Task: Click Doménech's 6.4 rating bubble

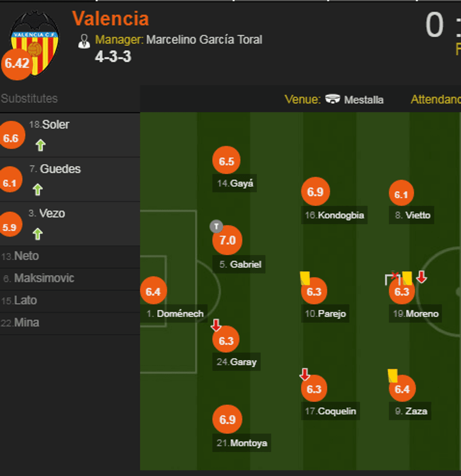Action: pos(153,291)
